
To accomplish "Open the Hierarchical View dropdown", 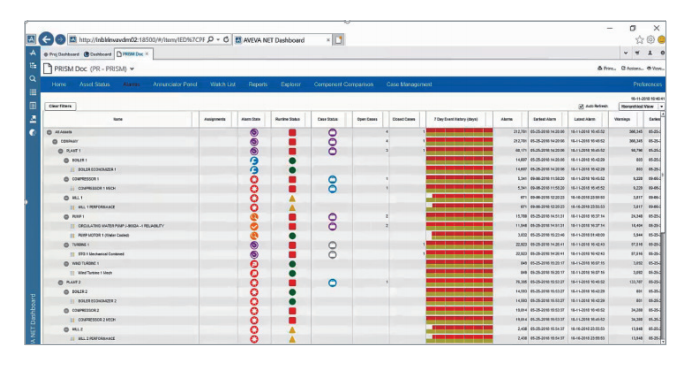I will pyautogui.click(x=641, y=106).
